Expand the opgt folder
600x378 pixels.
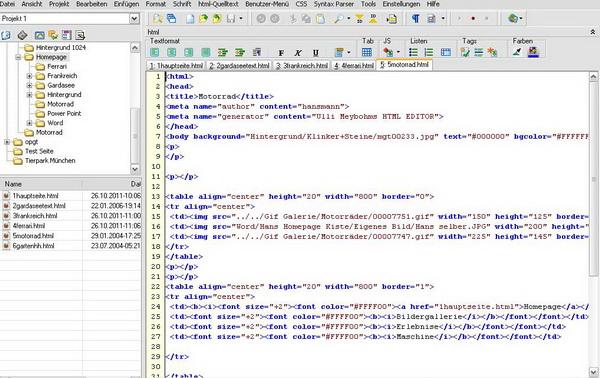tap(7, 142)
